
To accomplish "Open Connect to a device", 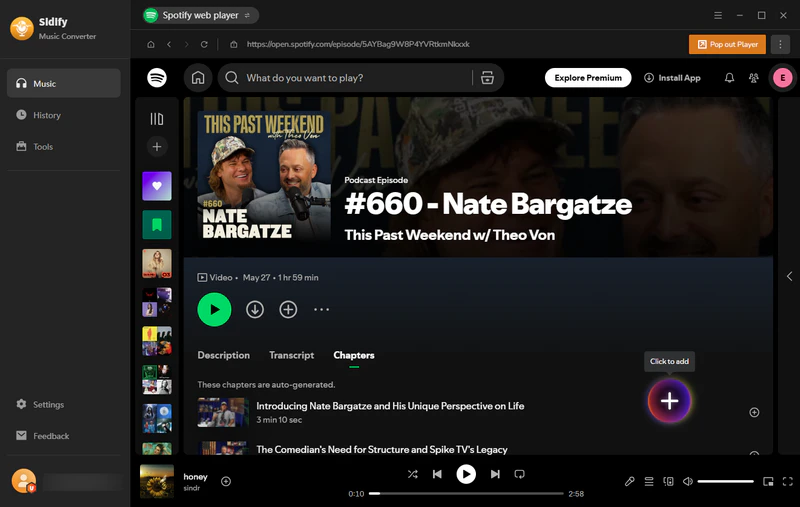I will (668, 481).
